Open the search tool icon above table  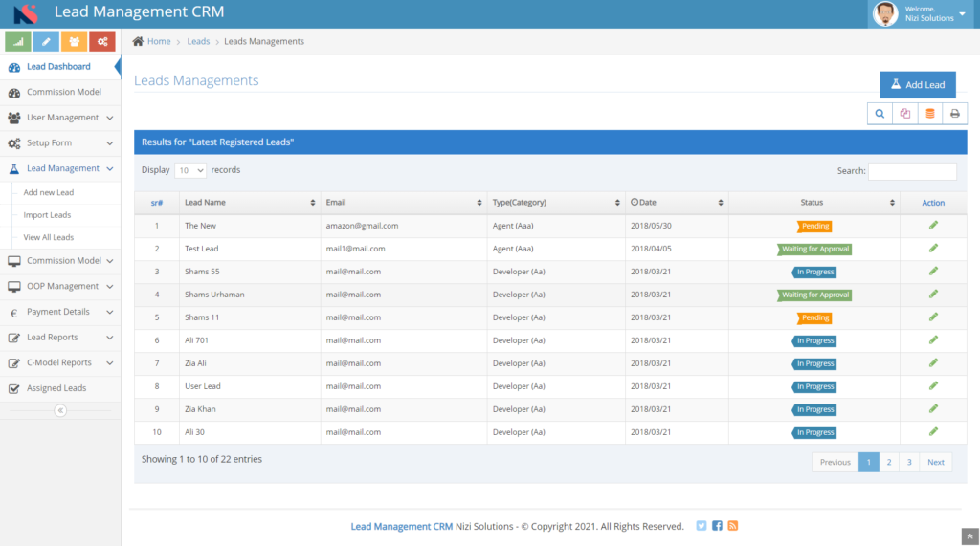pyautogui.click(x=880, y=114)
